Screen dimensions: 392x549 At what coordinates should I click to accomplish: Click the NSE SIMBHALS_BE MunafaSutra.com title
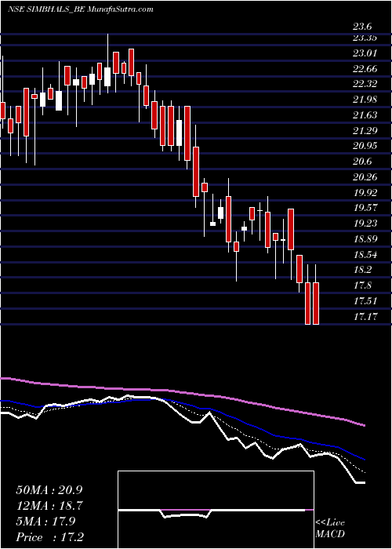point(81,9)
